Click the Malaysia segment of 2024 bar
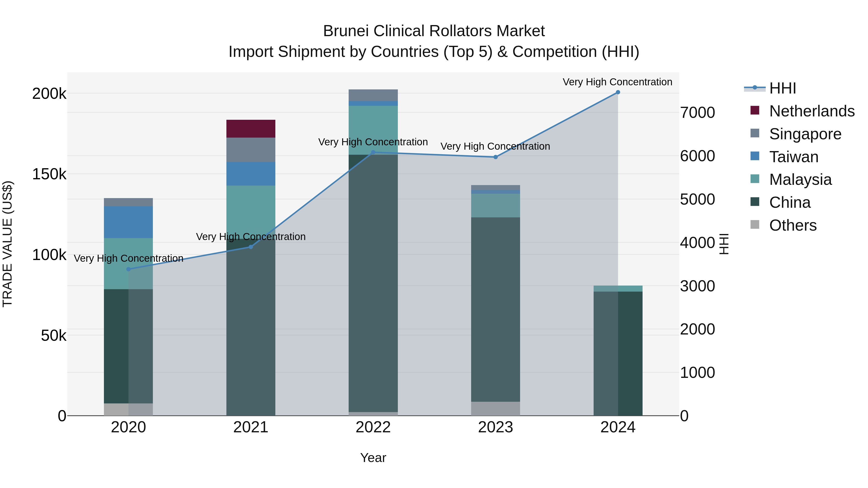868x488 pixels. click(618, 289)
